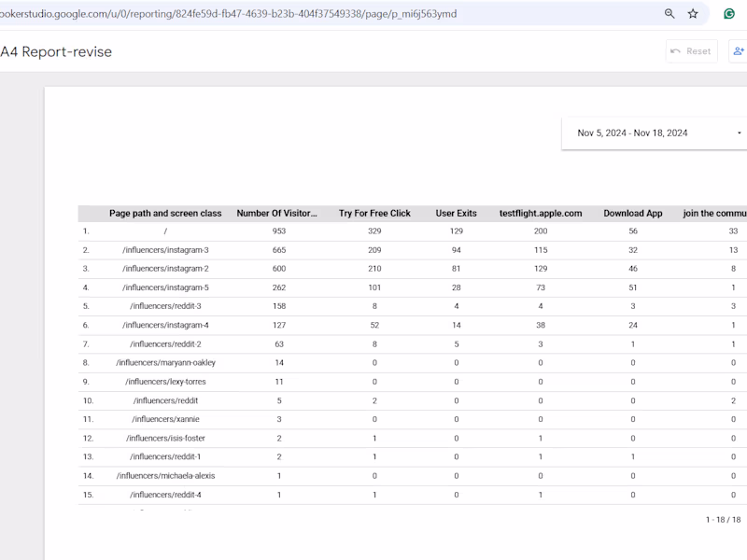The height and width of the screenshot is (560, 747).
Task: Click the Reset button
Action: 690,51
